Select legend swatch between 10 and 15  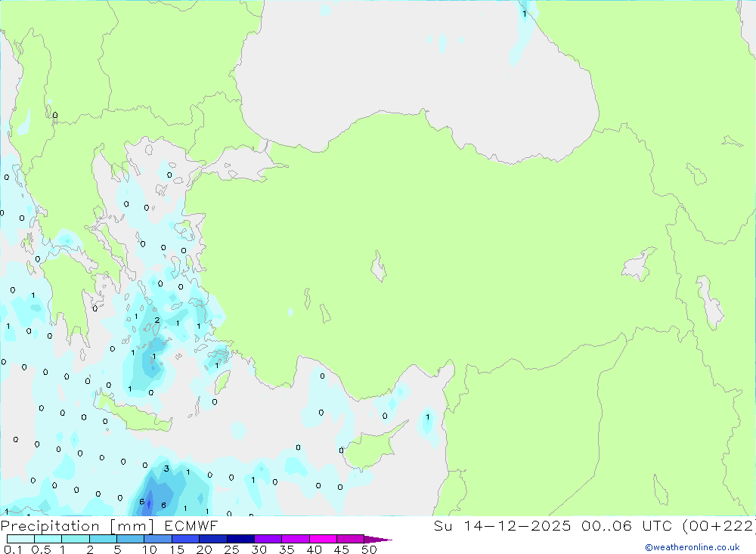point(158,539)
